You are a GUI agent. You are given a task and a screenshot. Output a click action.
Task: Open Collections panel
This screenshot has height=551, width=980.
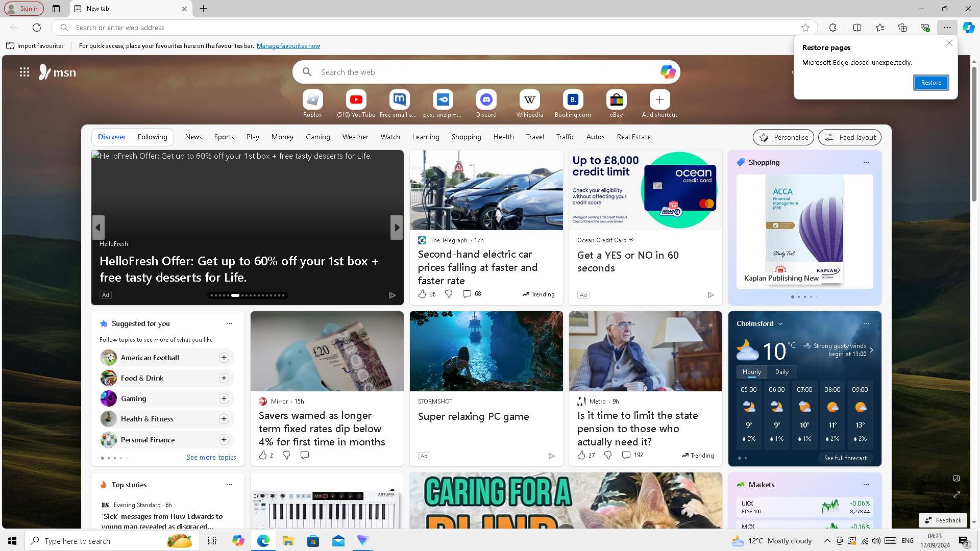(x=902, y=28)
